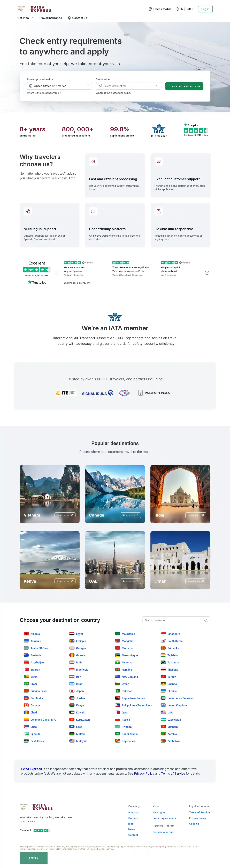Open the Select destination dropdown
The height and width of the screenshot is (868, 230).
pyautogui.click(x=128, y=86)
